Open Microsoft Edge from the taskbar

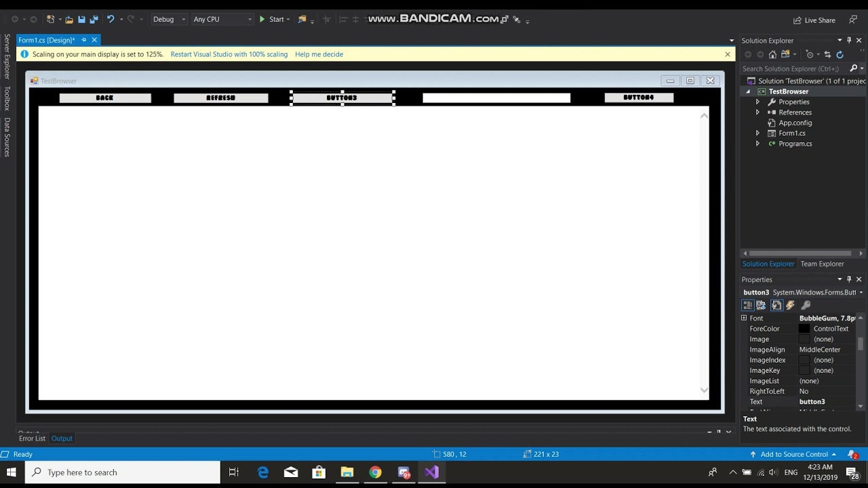(x=263, y=472)
